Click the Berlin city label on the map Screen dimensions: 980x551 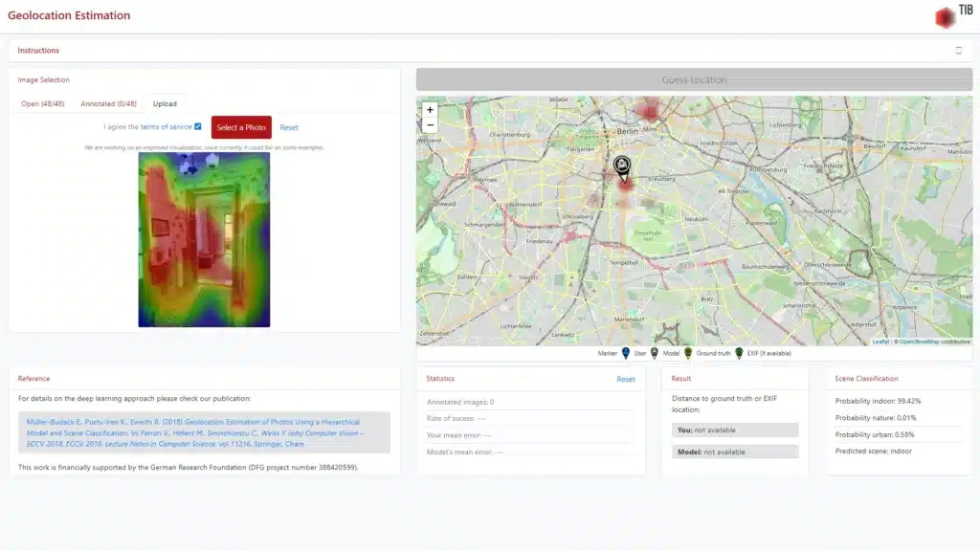pyautogui.click(x=627, y=131)
